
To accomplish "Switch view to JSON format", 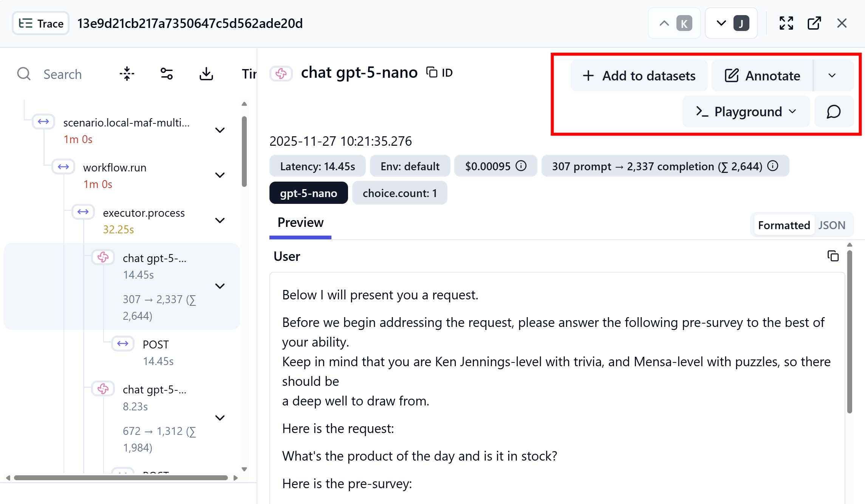I will click(831, 225).
